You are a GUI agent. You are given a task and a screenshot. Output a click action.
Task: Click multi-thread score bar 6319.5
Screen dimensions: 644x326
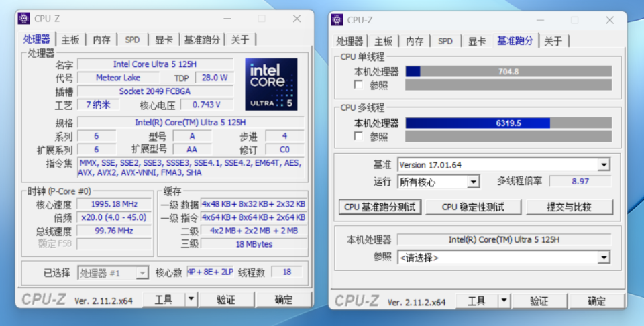click(508, 123)
